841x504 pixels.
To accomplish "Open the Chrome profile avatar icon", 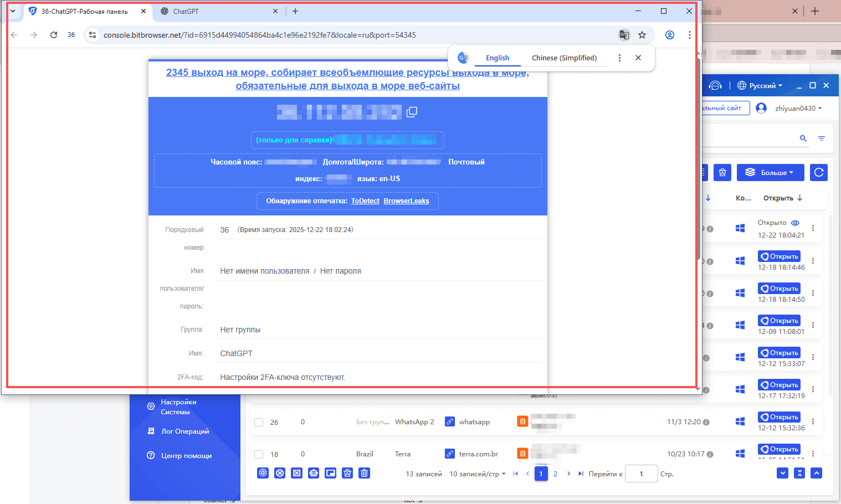I will click(670, 35).
